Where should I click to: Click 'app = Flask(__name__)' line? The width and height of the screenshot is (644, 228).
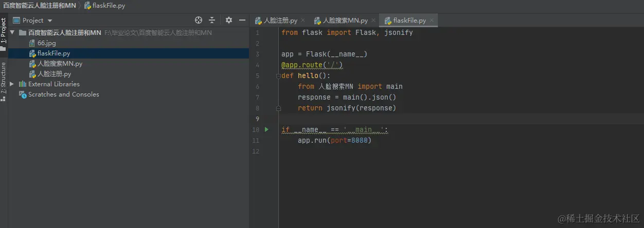tap(324, 54)
